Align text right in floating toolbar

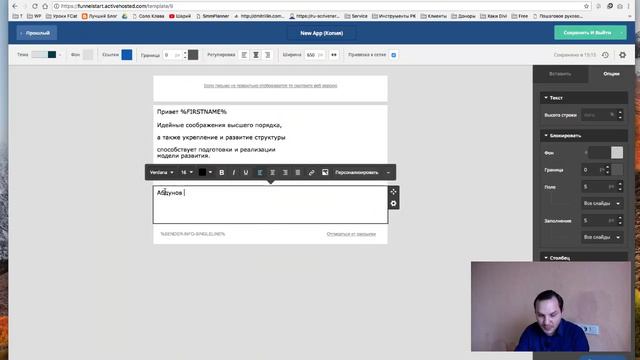(x=285, y=172)
